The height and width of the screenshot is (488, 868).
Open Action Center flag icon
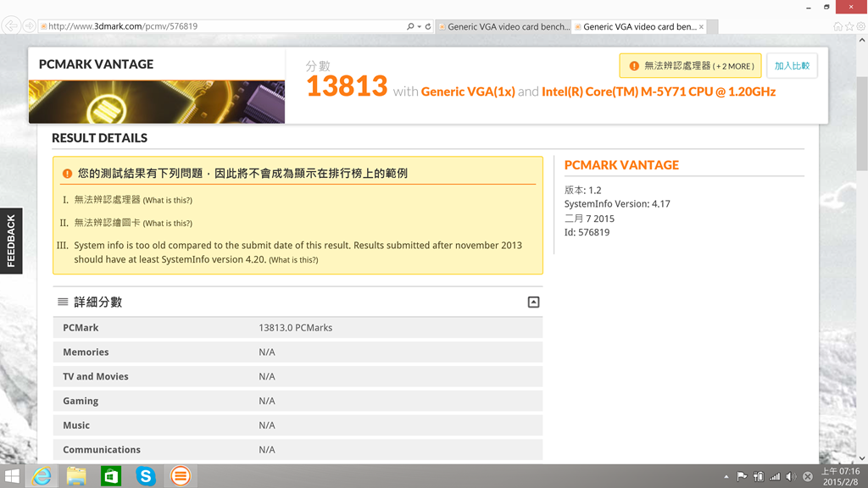pyautogui.click(x=742, y=476)
